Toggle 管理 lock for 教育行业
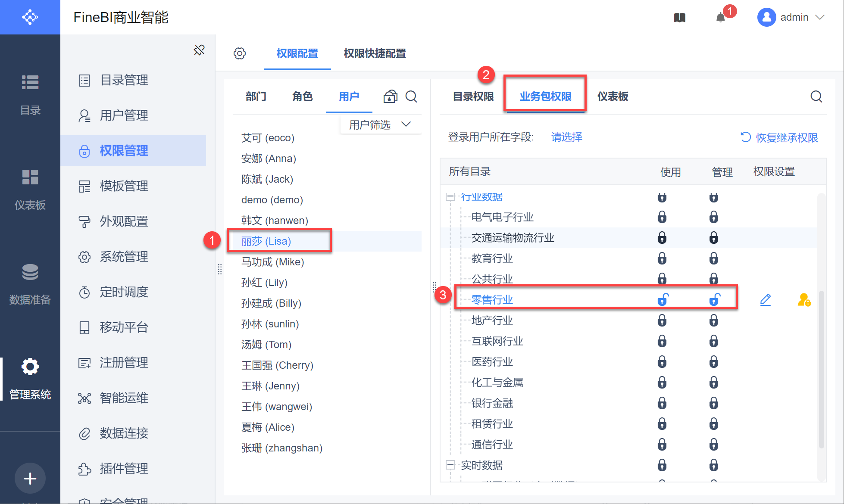844x504 pixels. coord(714,258)
